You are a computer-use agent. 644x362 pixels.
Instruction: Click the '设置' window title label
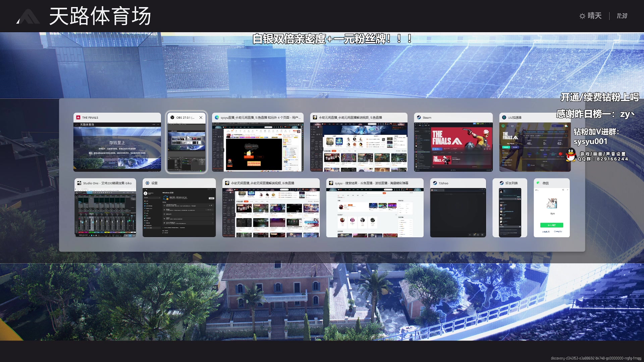click(x=154, y=183)
